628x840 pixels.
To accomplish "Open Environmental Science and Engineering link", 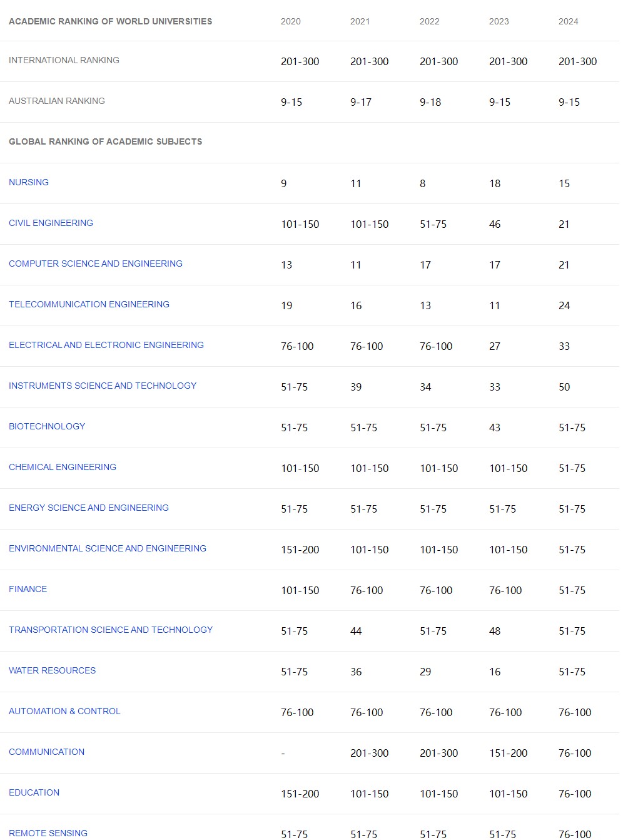I will (x=108, y=548).
